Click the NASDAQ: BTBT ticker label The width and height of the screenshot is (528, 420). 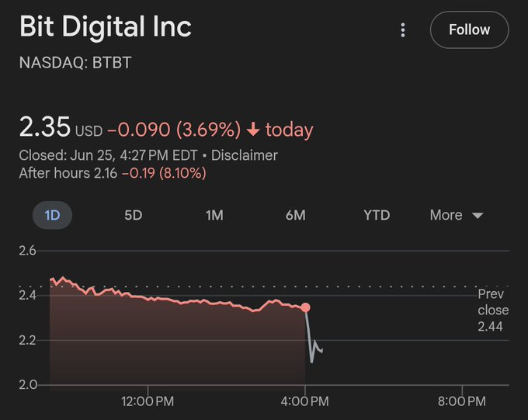pyautogui.click(x=75, y=63)
